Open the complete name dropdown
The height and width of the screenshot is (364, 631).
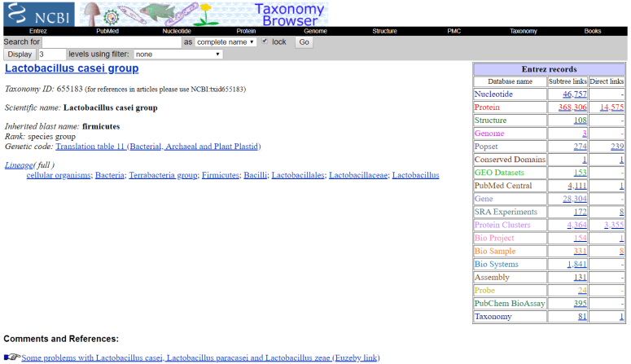coord(226,42)
